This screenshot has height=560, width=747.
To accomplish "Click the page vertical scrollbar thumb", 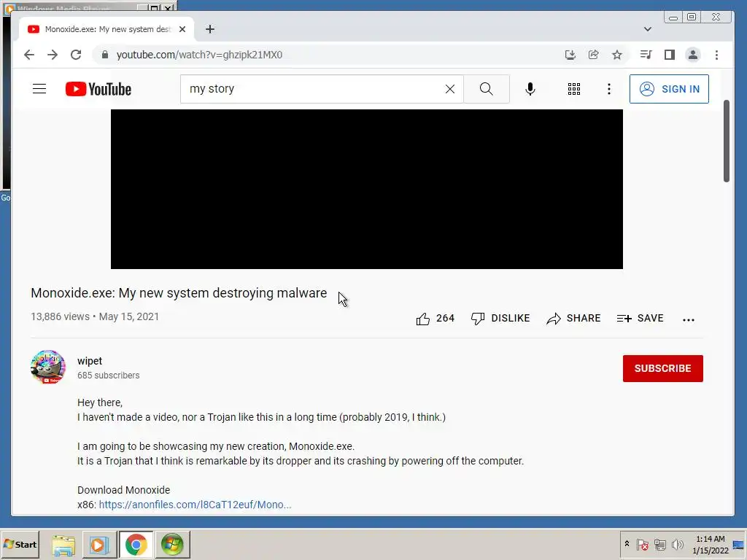I will click(726, 141).
